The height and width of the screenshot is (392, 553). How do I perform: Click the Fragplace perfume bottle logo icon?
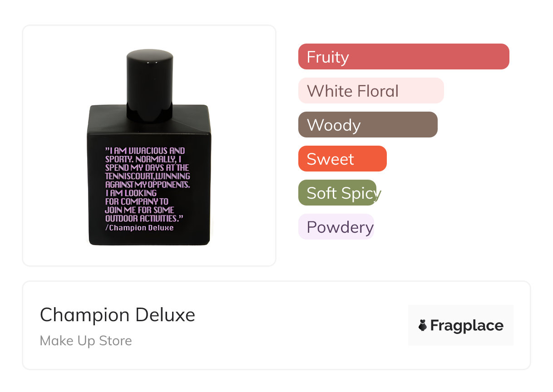click(x=423, y=325)
